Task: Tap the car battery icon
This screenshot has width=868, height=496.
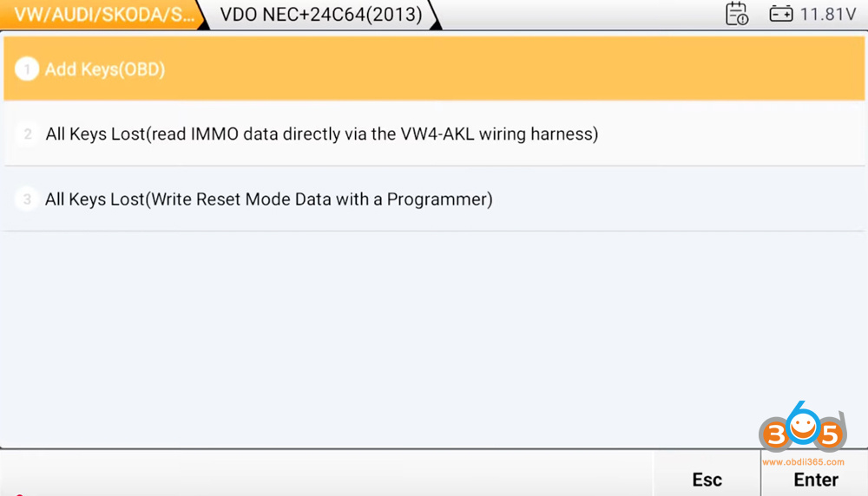Action: [780, 14]
